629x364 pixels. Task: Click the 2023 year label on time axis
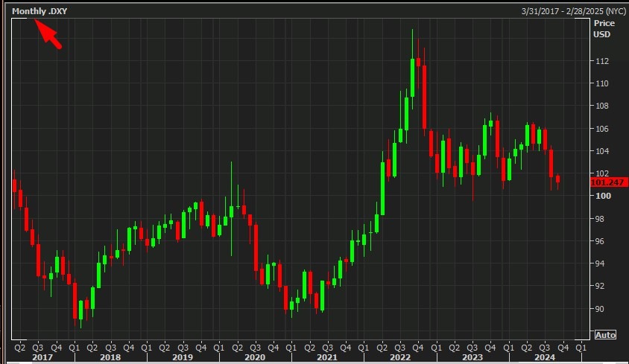click(x=472, y=357)
